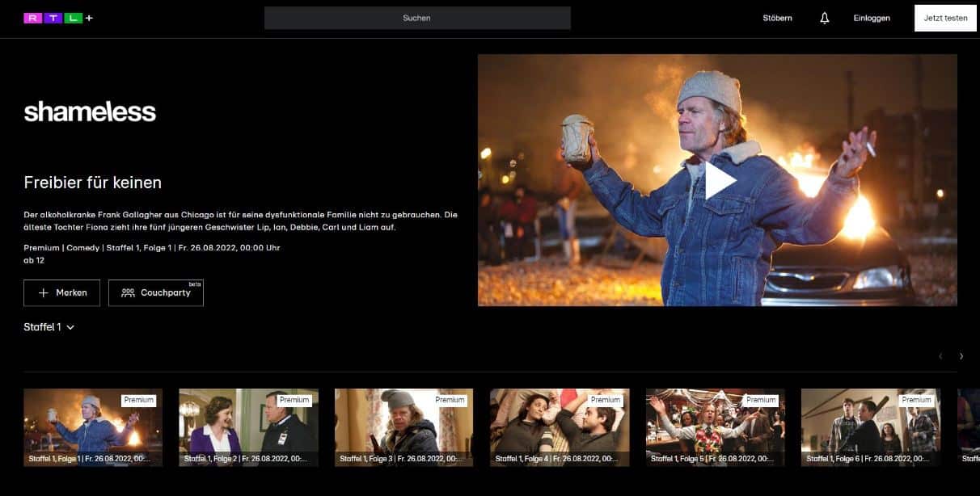Image resolution: width=980 pixels, height=496 pixels.
Task: Open the Stöbern menu
Action: (x=777, y=18)
